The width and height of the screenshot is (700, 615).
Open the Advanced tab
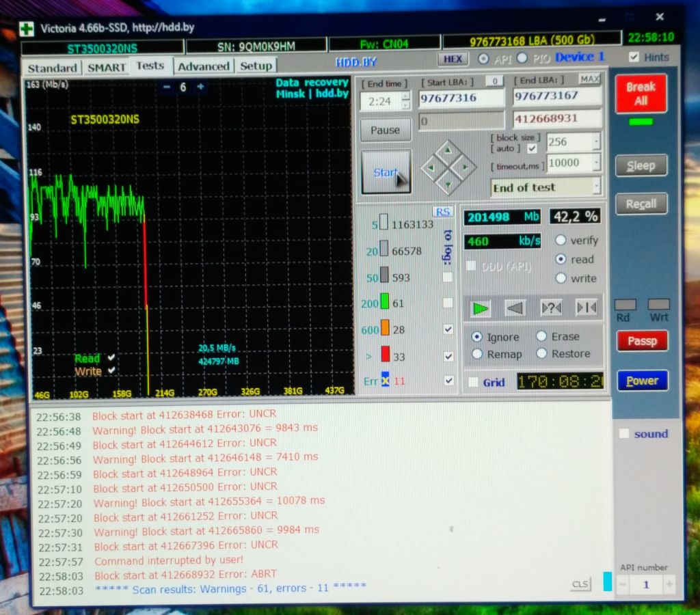pos(204,66)
